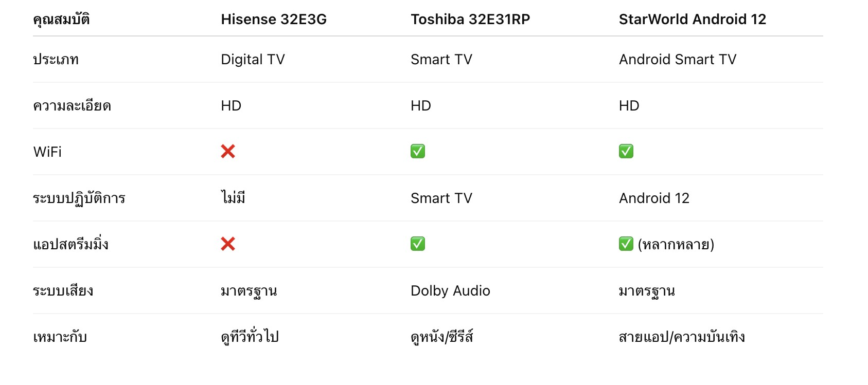Click Toshiba streaming apps green checkmark

(x=418, y=244)
